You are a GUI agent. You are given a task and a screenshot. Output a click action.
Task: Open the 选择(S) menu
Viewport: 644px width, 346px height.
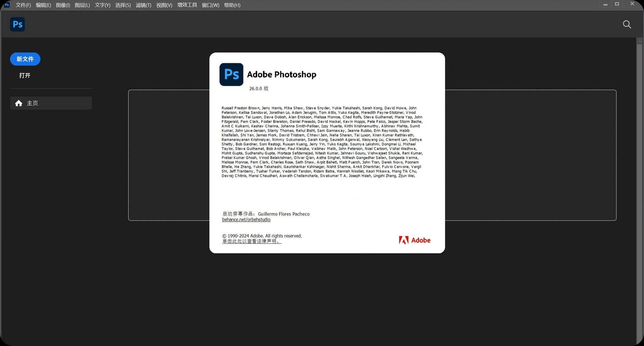tap(123, 5)
